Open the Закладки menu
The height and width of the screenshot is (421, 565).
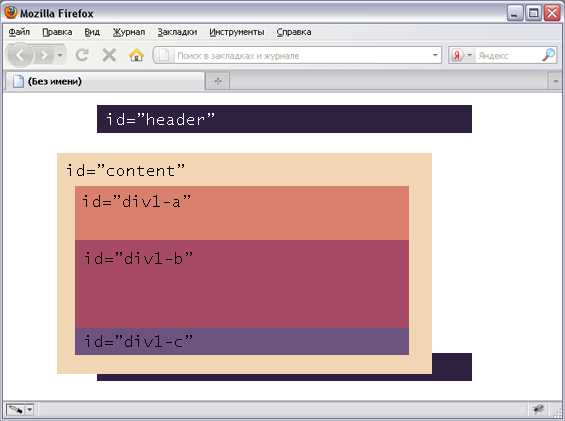click(177, 32)
